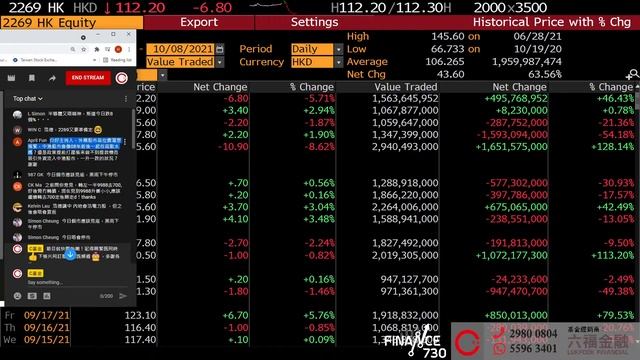
Task: Click the 10/08/2021 end date field
Action: [x=180, y=49]
